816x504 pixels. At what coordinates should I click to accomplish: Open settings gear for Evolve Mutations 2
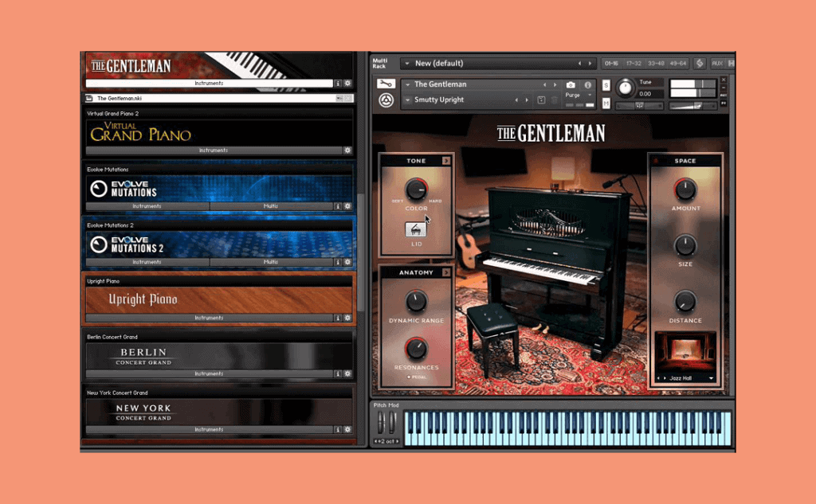point(347,262)
